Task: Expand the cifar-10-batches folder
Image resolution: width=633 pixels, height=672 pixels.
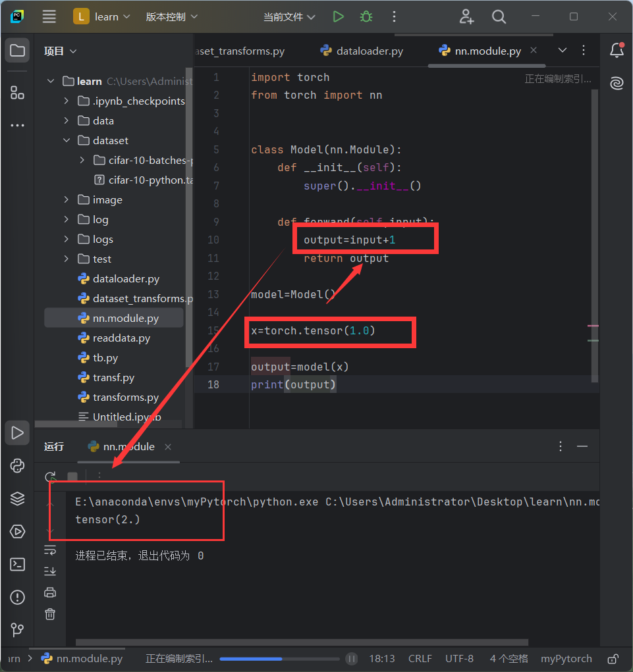Action: pos(82,160)
